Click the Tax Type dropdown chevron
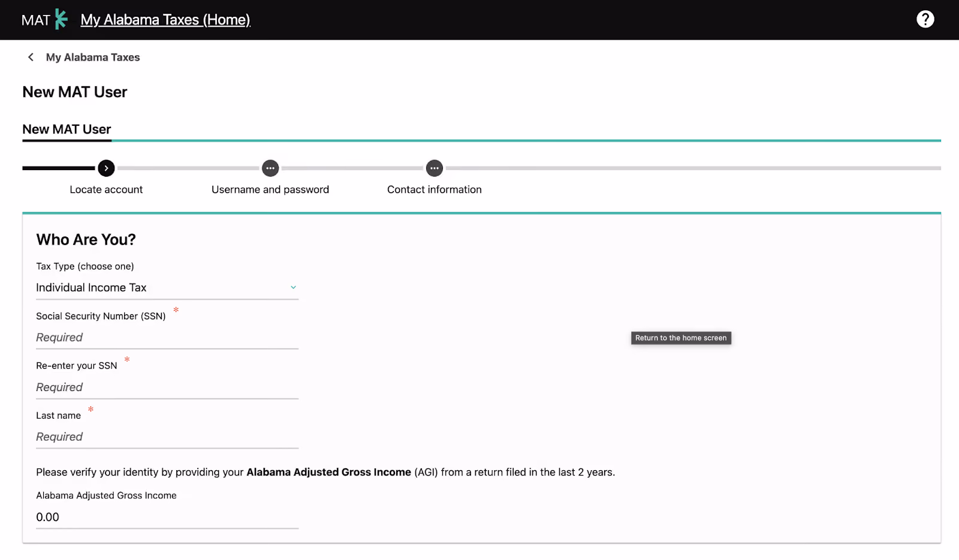 (x=293, y=287)
